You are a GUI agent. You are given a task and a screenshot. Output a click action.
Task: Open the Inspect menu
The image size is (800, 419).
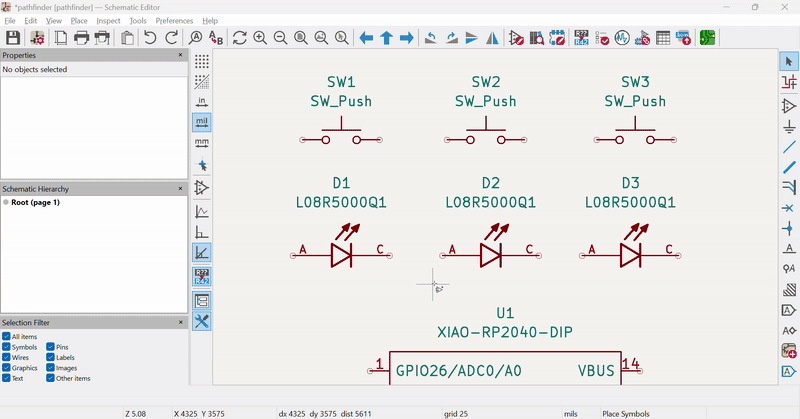(x=108, y=20)
